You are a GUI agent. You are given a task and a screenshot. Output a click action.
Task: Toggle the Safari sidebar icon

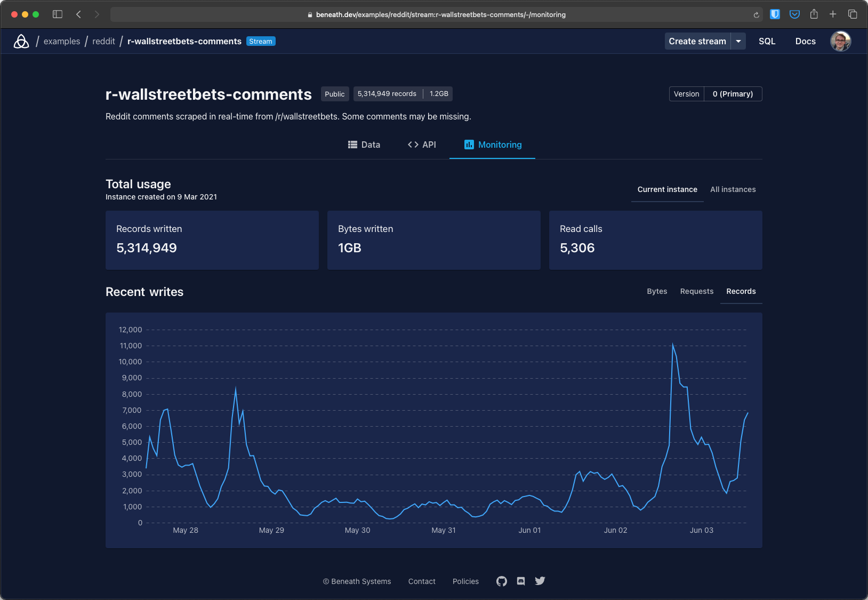pyautogui.click(x=58, y=14)
